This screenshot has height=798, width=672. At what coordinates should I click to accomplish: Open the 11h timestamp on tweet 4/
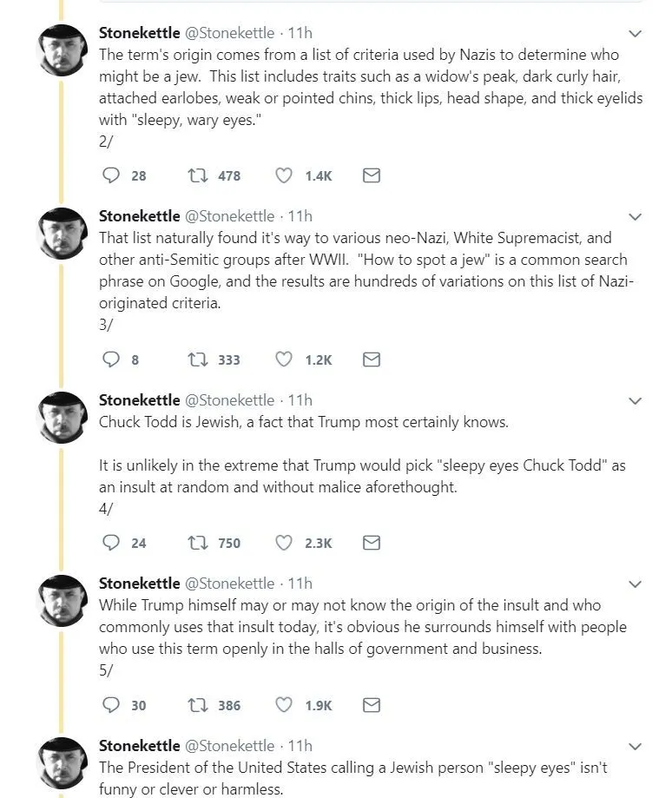pos(300,400)
